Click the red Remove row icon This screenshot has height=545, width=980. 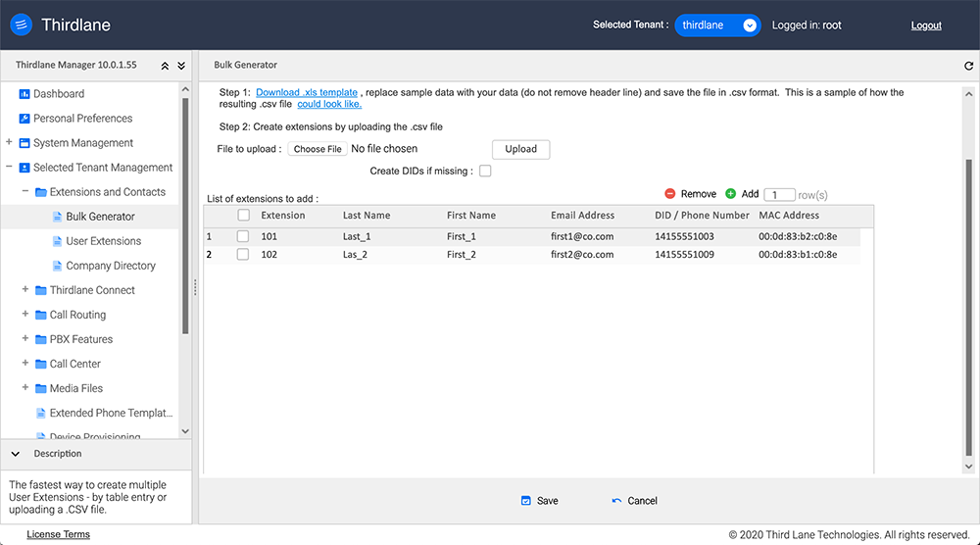click(x=670, y=194)
